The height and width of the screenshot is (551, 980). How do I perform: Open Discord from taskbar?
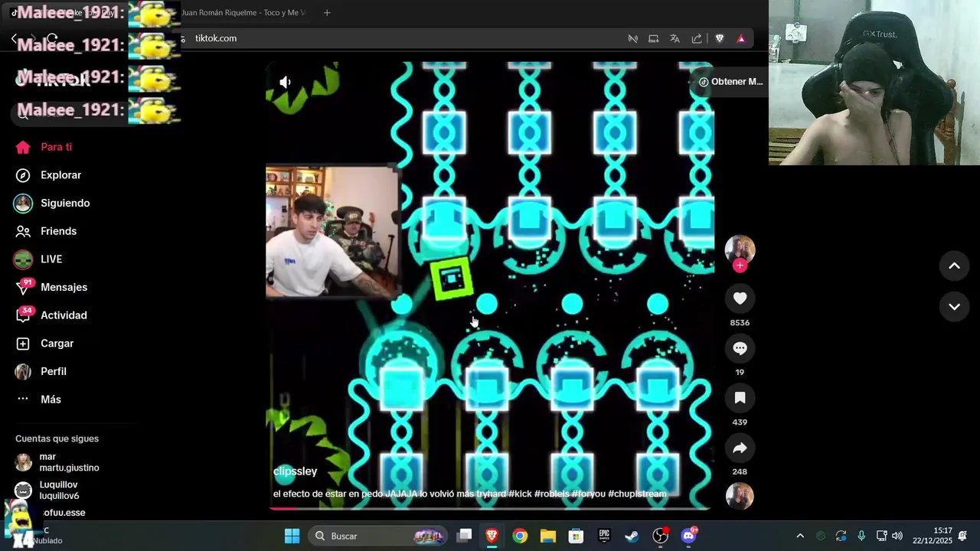coord(688,536)
